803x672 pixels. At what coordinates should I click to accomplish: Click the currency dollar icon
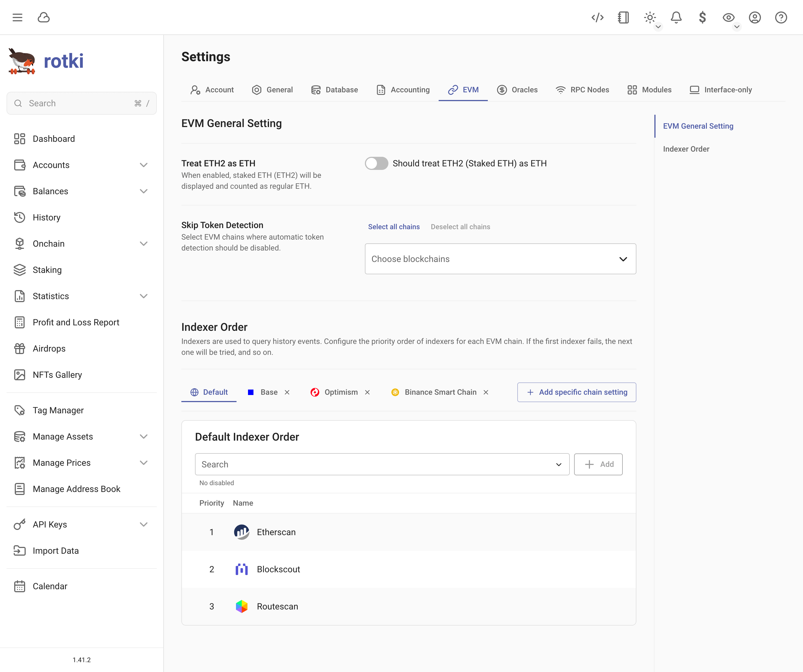(702, 17)
